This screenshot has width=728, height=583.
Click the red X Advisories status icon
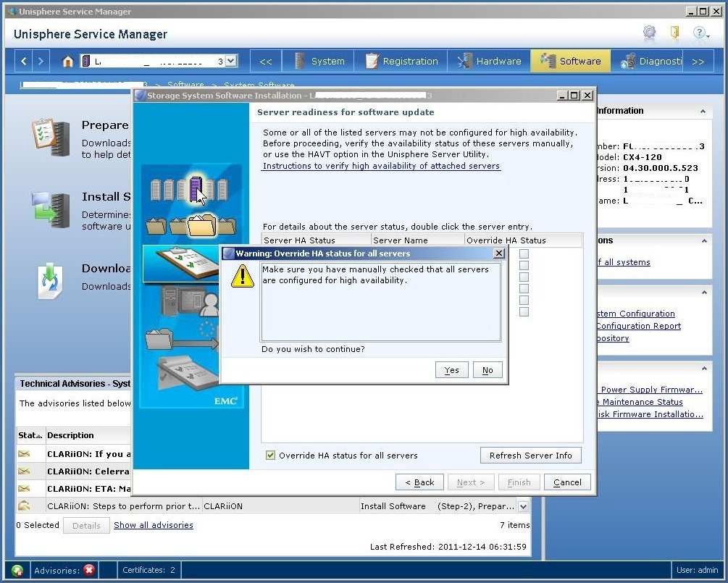pyautogui.click(x=89, y=570)
